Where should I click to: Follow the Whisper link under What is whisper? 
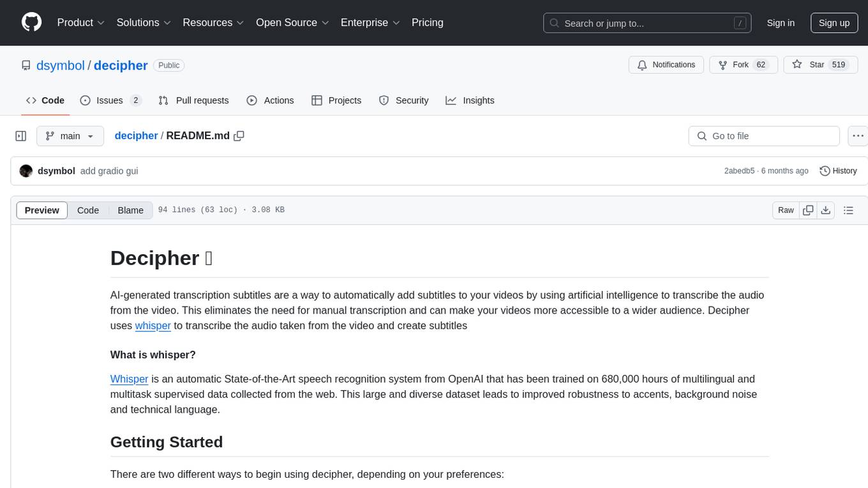(x=130, y=379)
